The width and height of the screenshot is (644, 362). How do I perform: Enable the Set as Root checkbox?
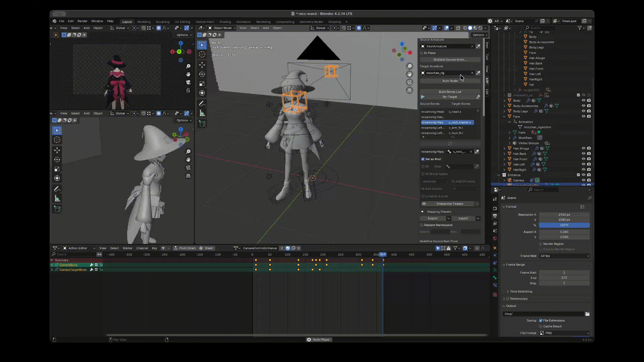423,159
